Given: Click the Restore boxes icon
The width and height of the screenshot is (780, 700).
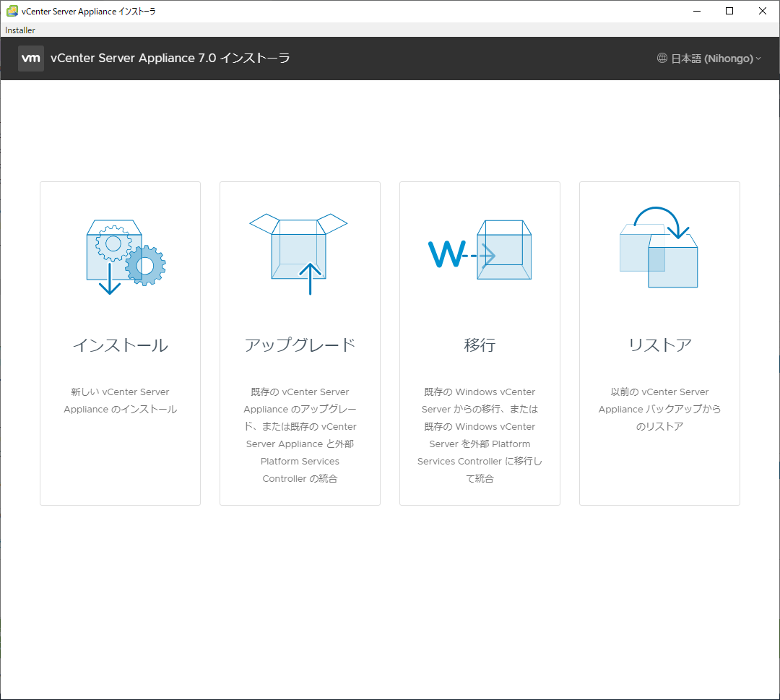Looking at the screenshot, I should [x=659, y=247].
